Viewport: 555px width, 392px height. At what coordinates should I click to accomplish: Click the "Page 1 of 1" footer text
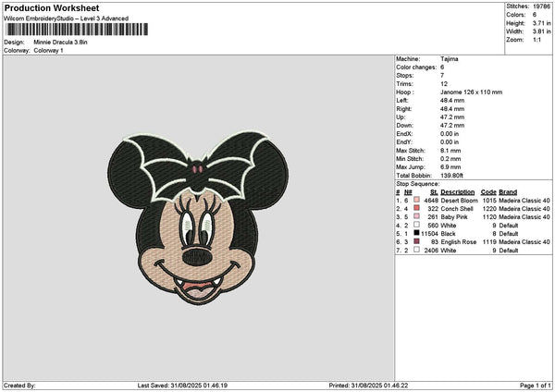coord(536,386)
